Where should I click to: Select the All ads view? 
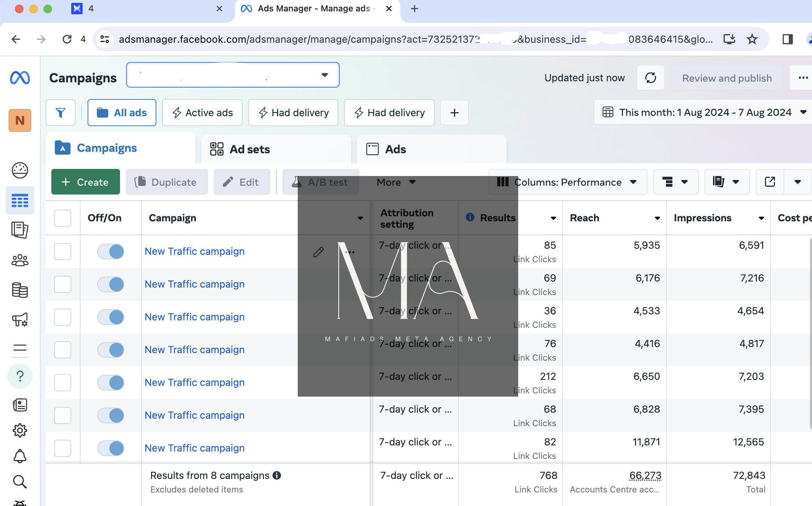tap(122, 113)
